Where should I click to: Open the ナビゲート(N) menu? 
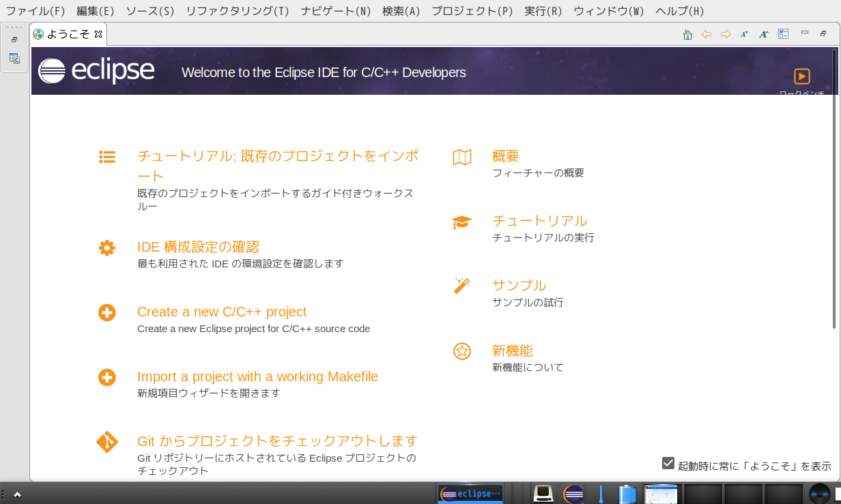[336, 12]
